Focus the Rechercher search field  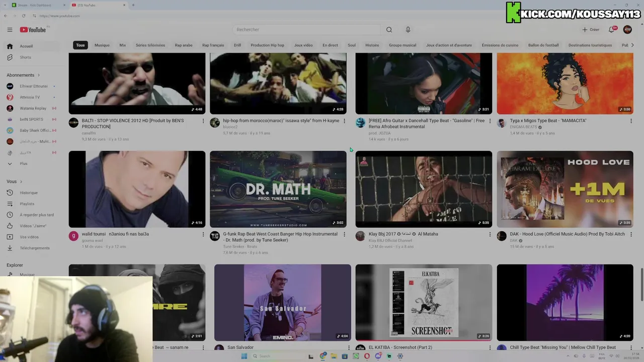point(306,30)
